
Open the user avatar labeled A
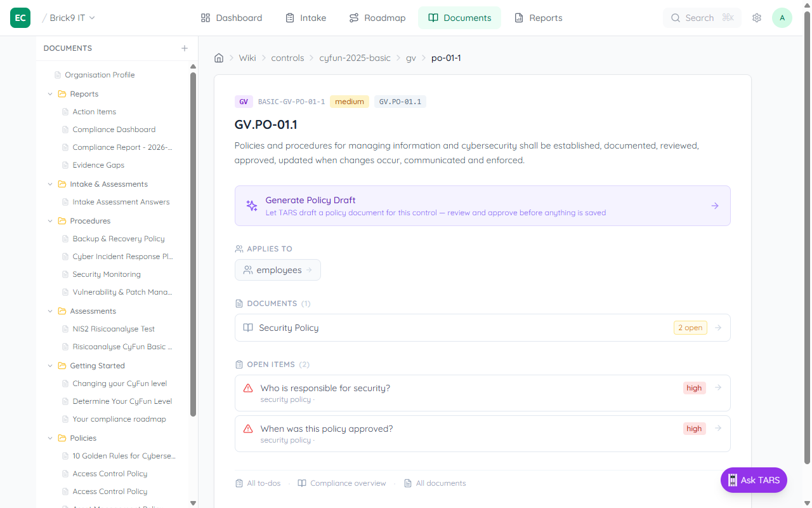pyautogui.click(x=782, y=18)
